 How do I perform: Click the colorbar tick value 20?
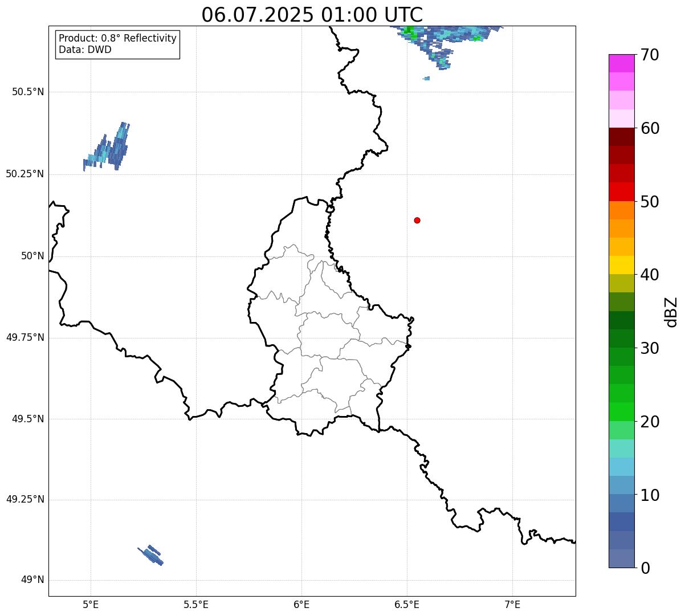click(x=650, y=422)
